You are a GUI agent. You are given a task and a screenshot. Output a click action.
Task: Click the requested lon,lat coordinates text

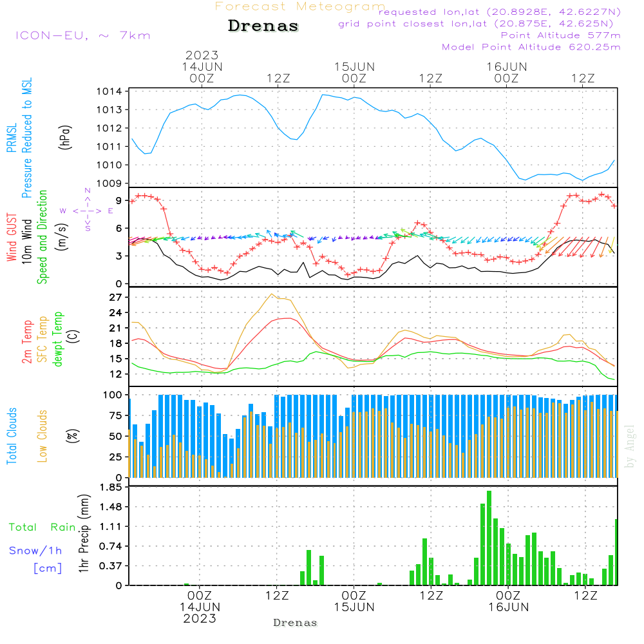coord(499,12)
